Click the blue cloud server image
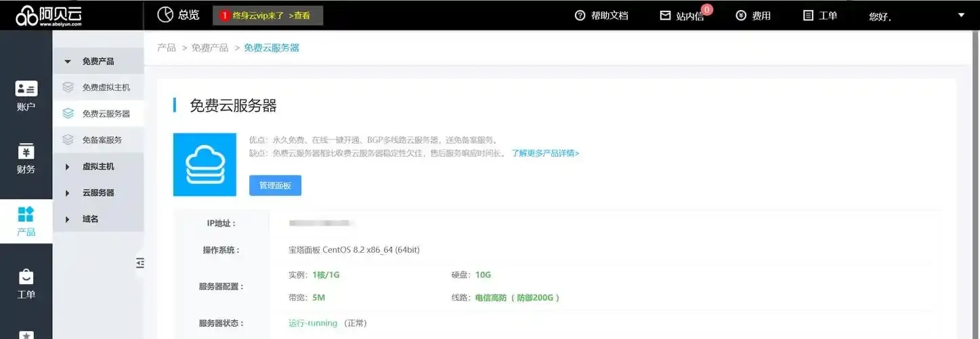The width and height of the screenshot is (980, 339). [205, 165]
